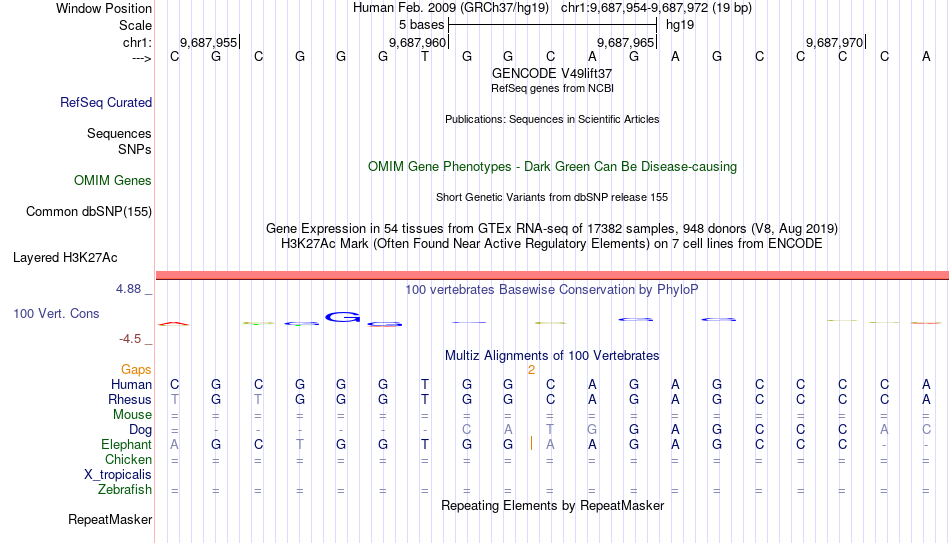
Task: Click the orange insertion bar in Elephant row
Action: click(x=531, y=444)
